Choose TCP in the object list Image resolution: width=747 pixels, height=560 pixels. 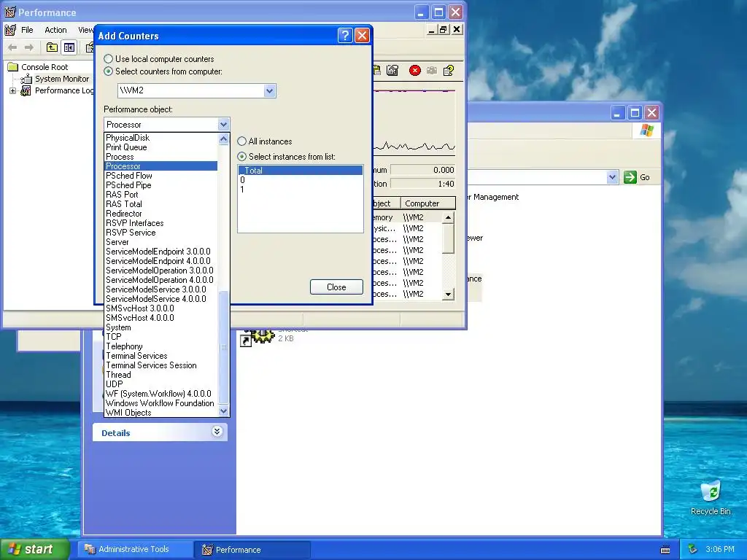point(160,337)
